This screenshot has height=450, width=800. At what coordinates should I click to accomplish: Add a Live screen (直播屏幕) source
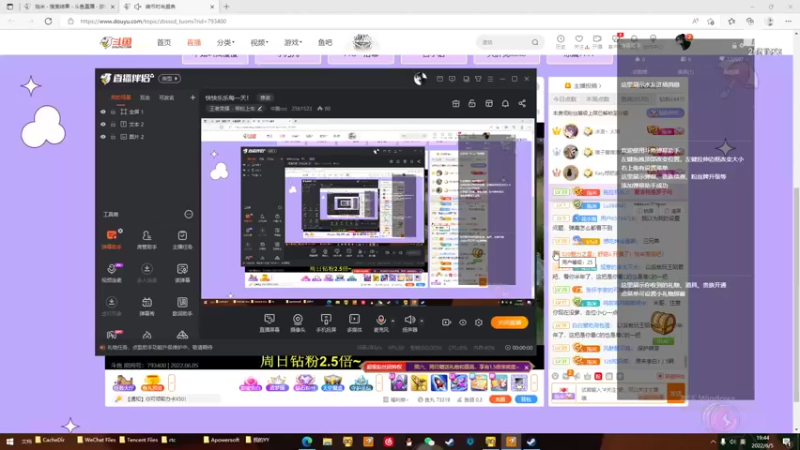click(269, 322)
